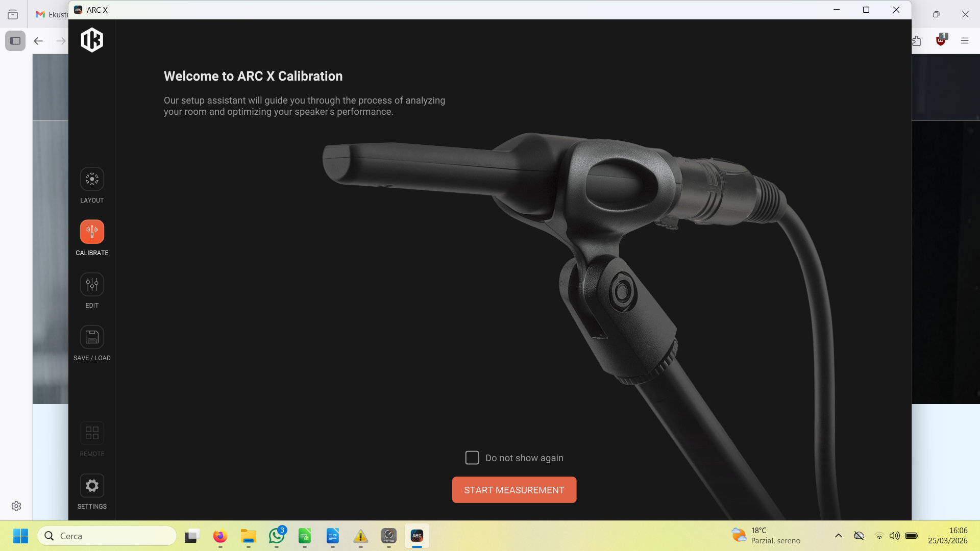Screen dimensions: 980x551
Task: Open the Save / Load panel
Action: pyautogui.click(x=92, y=337)
